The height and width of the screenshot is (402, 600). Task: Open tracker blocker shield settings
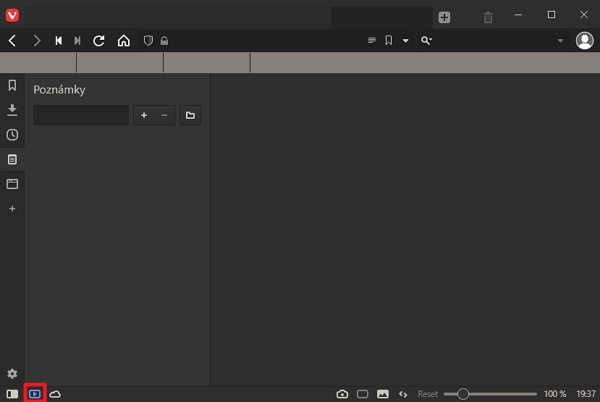point(148,41)
